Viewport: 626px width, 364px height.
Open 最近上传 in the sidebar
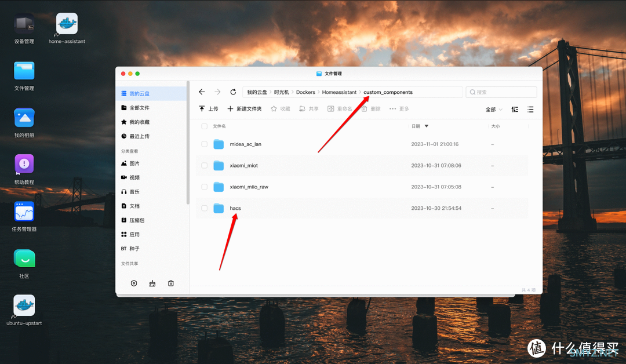139,136
